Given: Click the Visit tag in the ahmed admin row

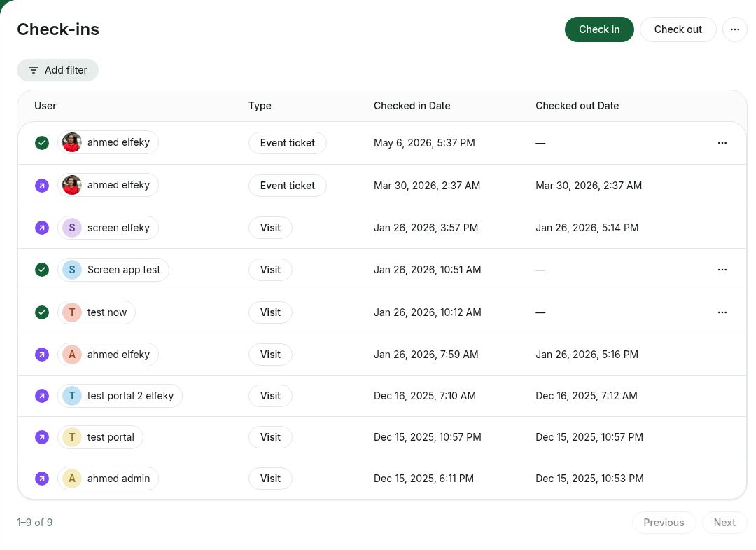Looking at the screenshot, I should pyautogui.click(x=270, y=479).
